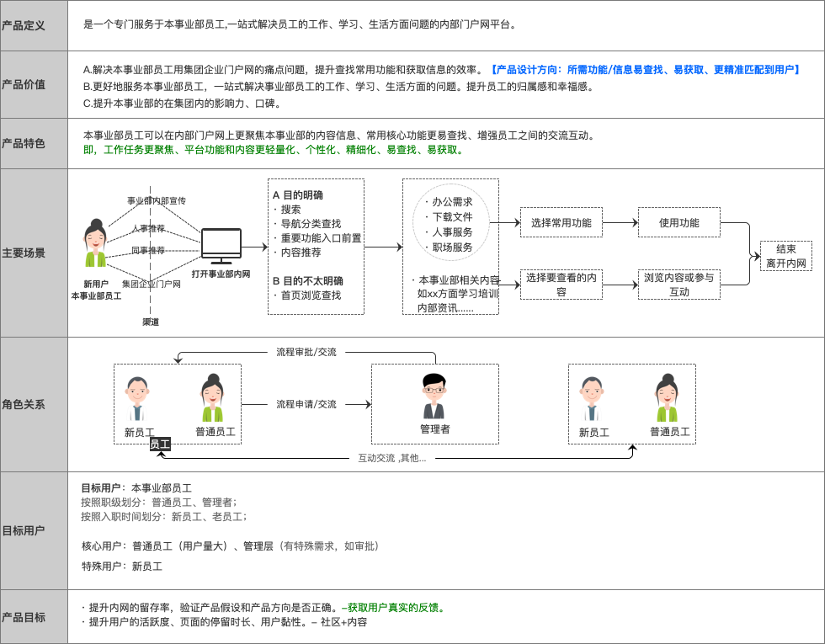Click the B 目的不太明确 heading
830x644 pixels.
coord(308,281)
